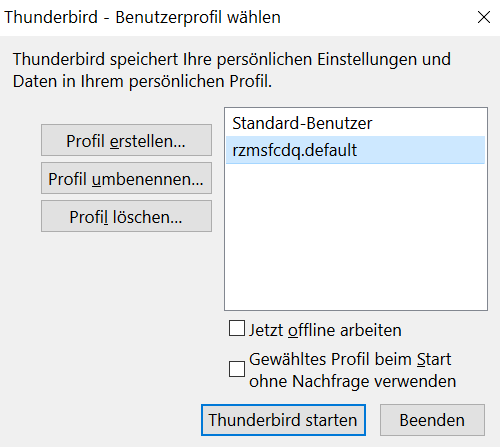Screen dimensions: 500x447
Task: Click the description text about persönlichen Einstellungen
Action: (x=232, y=60)
